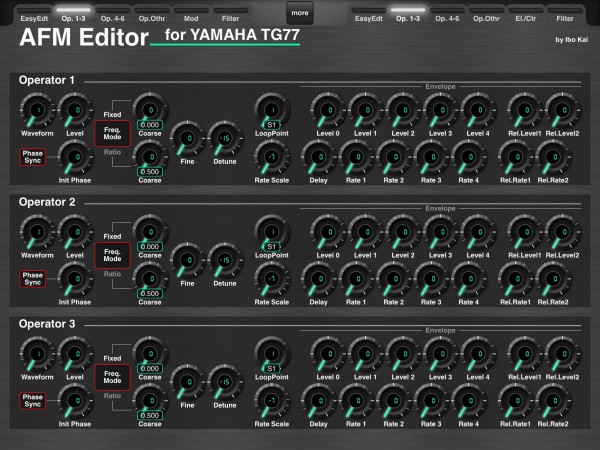
Task: Click Operator 3 Waveform knob
Action: click(37, 354)
